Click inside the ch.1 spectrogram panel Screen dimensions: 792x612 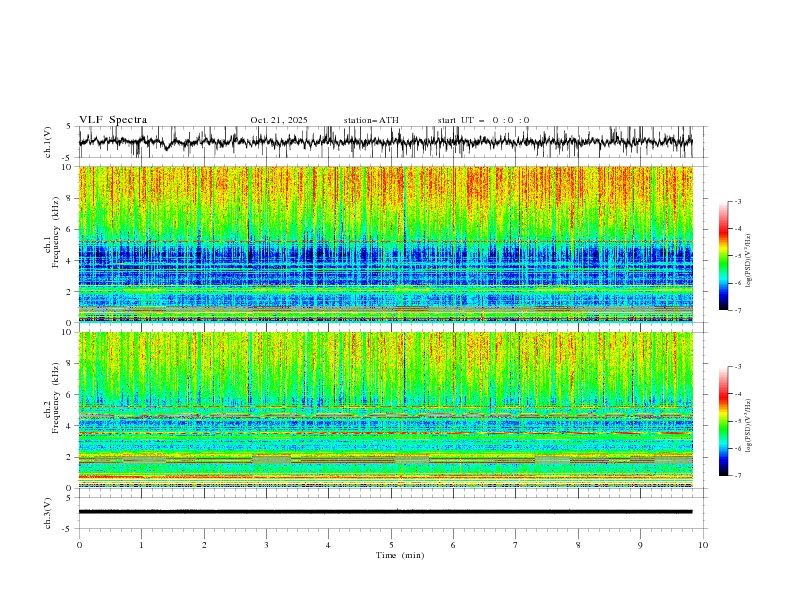coord(385,244)
